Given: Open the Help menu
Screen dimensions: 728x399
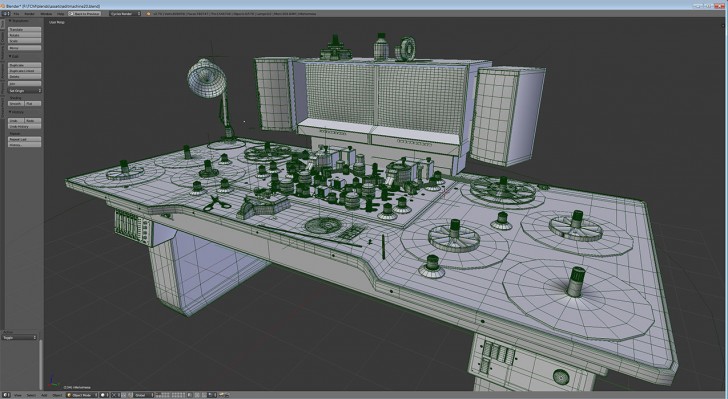Looking at the screenshot, I should pyautogui.click(x=60, y=13).
